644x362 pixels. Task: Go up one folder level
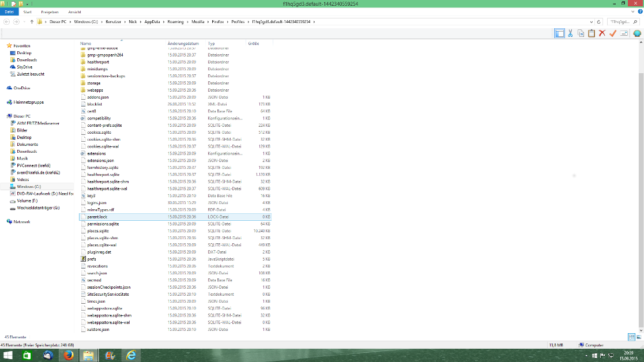(32, 22)
